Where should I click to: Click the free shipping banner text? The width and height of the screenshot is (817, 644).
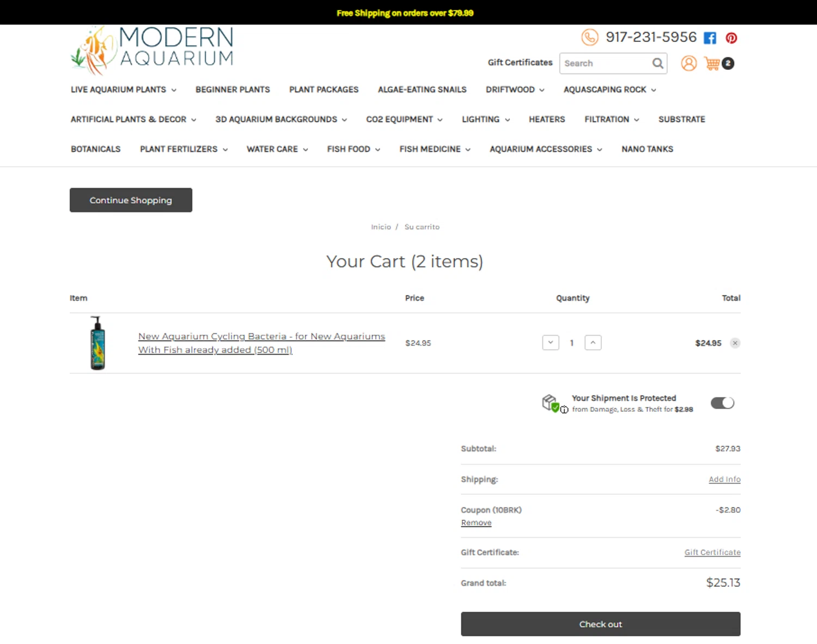(405, 13)
